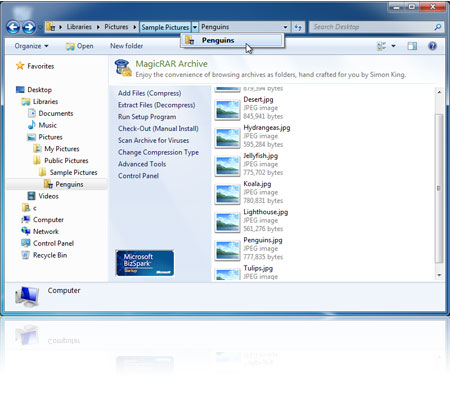Open Control Panel link in MagicRAR tasks
This screenshot has height=400, width=450.
coord(138,176)
